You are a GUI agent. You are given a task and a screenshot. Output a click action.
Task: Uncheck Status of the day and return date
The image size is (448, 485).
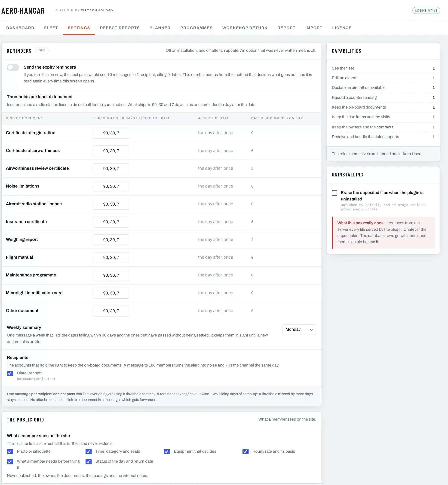click(x=89, y=461)
